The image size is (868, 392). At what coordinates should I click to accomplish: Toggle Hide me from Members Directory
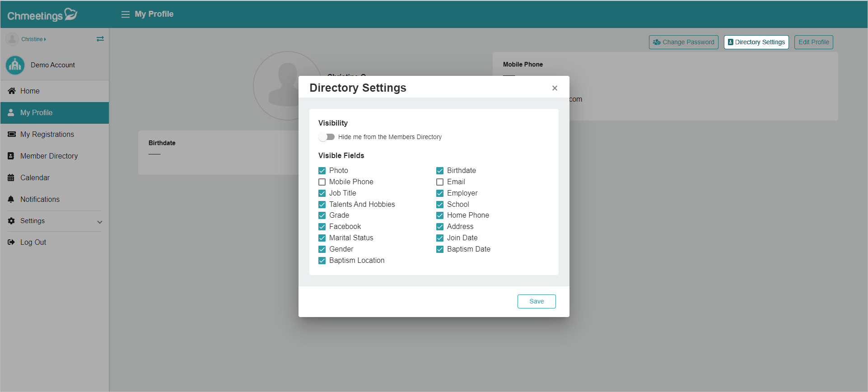tap(327, 137)
